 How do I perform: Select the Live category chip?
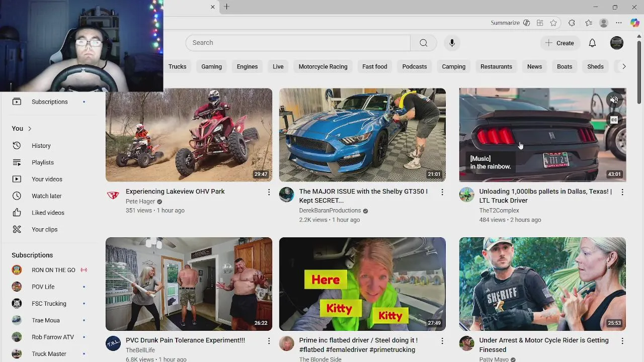pyautogui.click(x=278, y=66)
